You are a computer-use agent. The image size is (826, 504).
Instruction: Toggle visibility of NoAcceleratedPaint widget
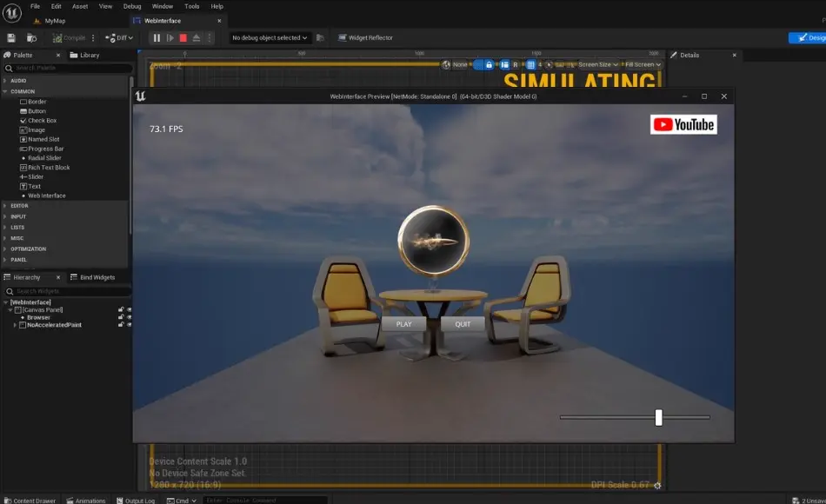129,325
